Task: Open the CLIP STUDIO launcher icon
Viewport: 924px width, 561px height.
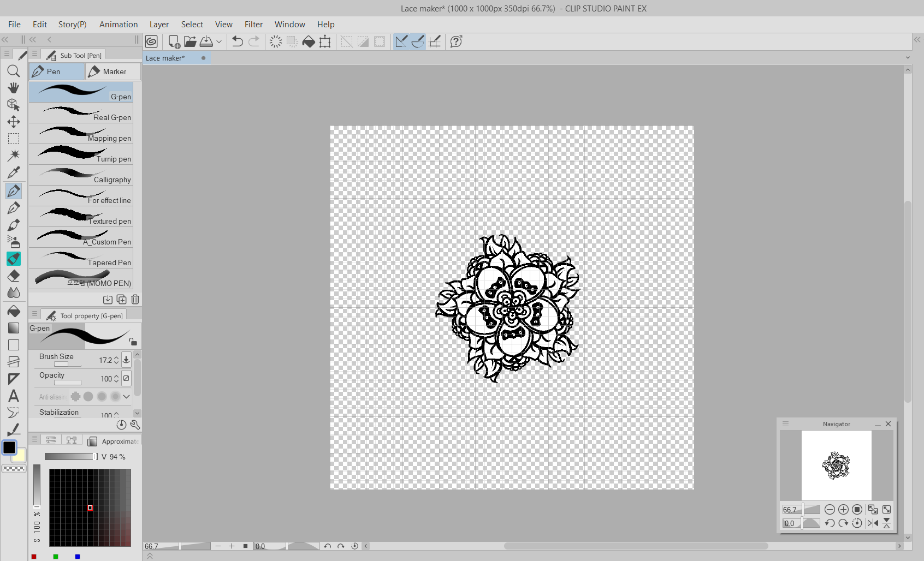Action: 151,41
